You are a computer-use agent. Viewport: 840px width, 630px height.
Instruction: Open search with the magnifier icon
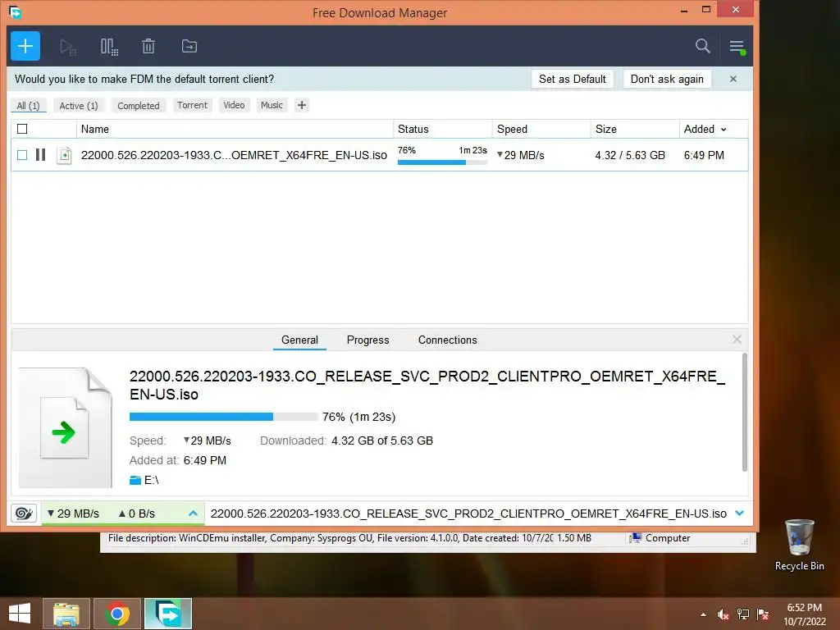pyautogui.click(x=703, y=46)
